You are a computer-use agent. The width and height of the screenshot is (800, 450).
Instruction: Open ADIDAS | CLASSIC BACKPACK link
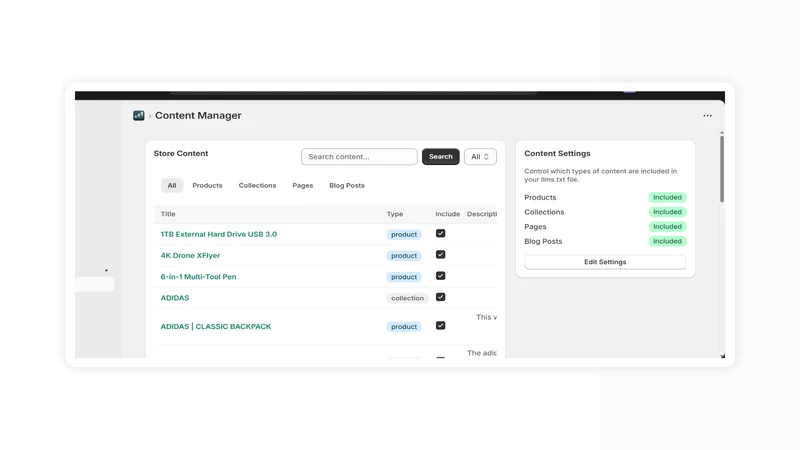pos(216,327)
